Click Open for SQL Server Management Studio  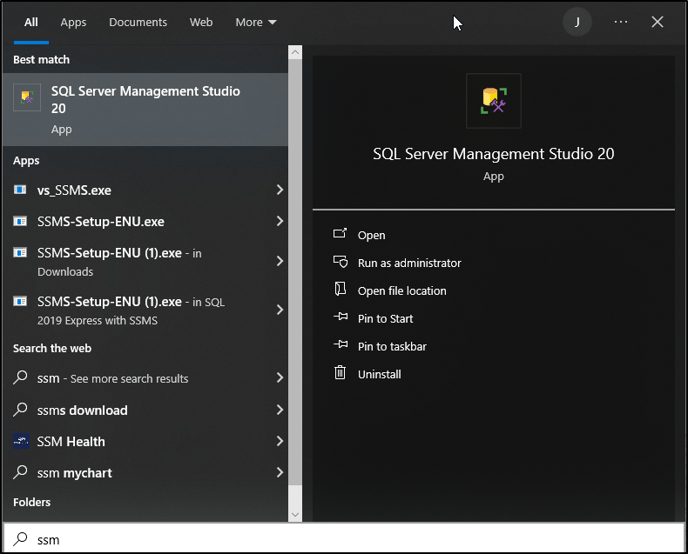pyautogui.click(x=371, y=235)
